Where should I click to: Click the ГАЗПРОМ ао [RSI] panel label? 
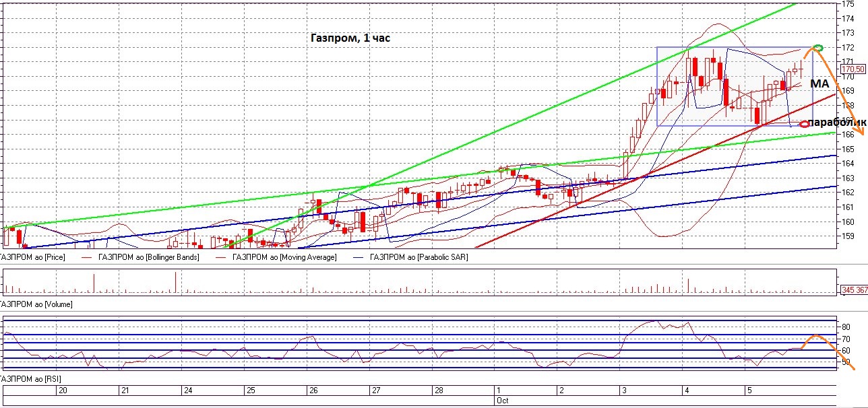tap(30, 380)
